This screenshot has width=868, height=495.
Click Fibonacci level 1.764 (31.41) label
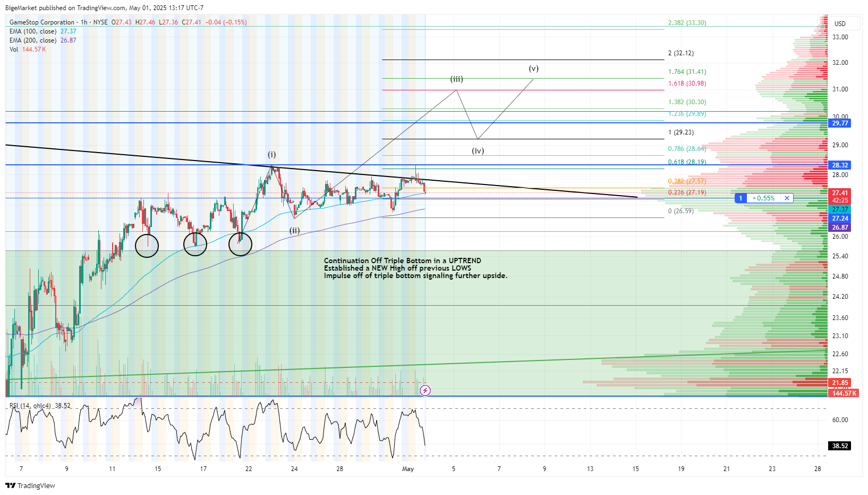(x=687, y=72)
